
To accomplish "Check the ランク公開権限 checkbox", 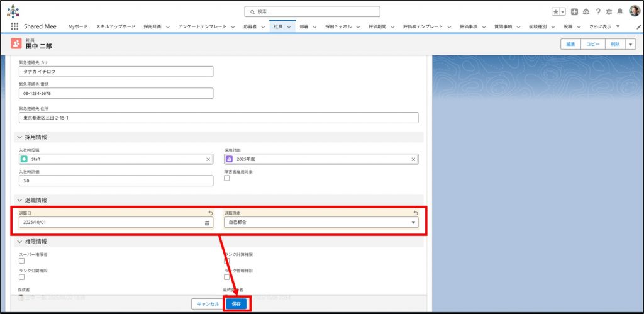I will point(22,277).
